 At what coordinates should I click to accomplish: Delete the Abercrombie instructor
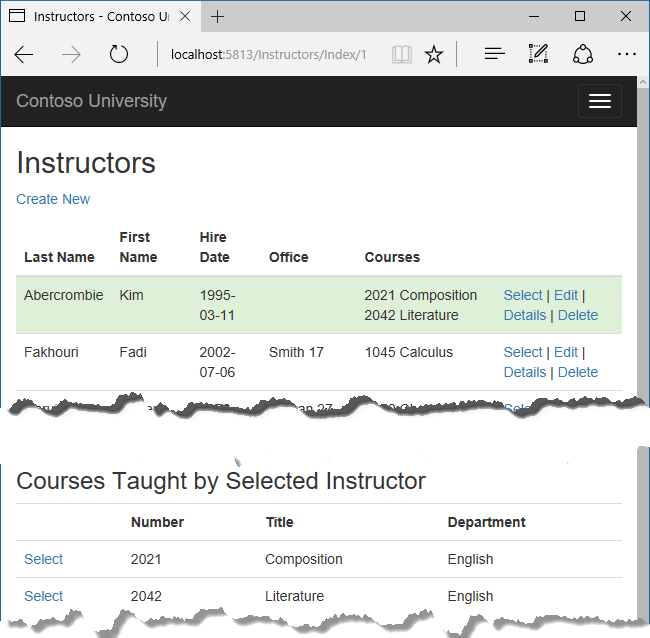[578, 315]
